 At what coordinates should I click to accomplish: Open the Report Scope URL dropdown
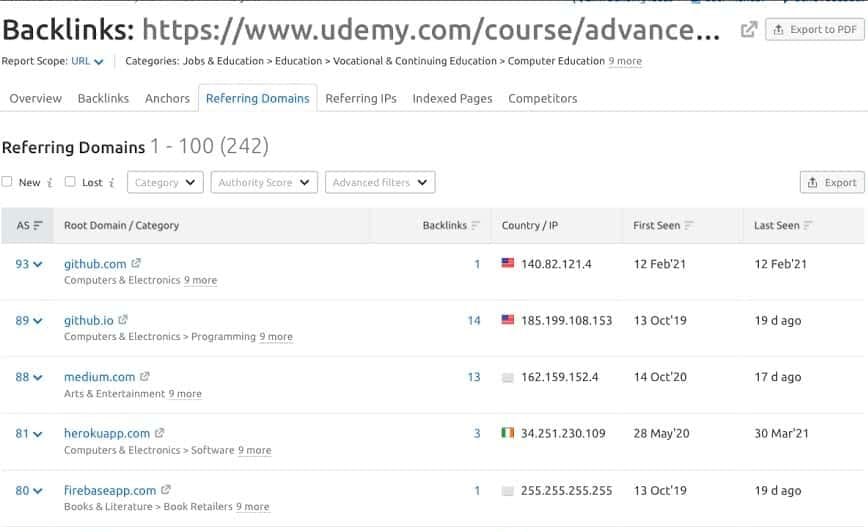[x=87, y=61]
